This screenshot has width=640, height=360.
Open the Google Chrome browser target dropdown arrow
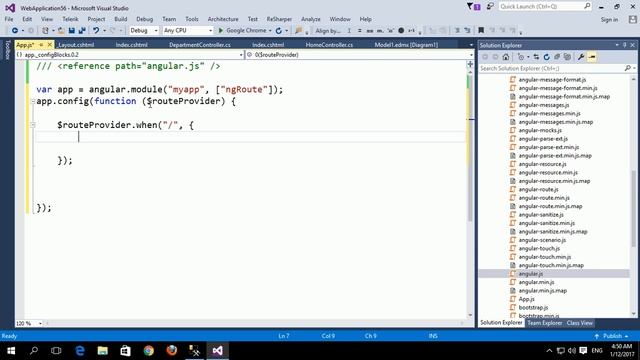coord(270,31)
